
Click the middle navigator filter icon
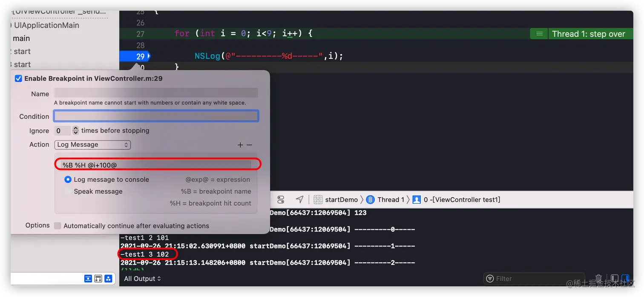[98, 279]
